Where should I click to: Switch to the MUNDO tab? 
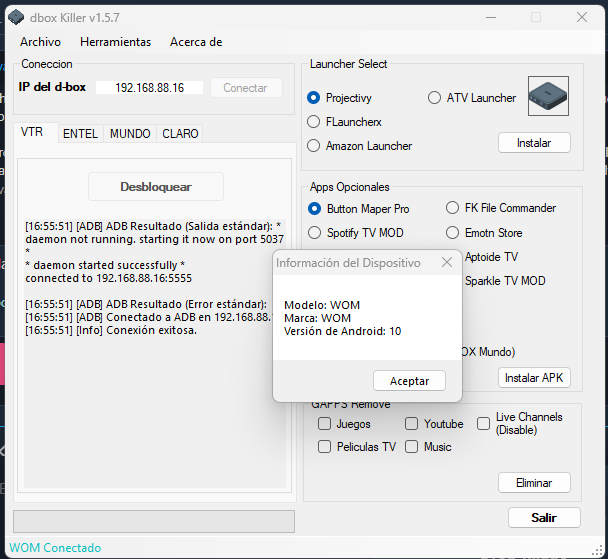tap(130, 134)
